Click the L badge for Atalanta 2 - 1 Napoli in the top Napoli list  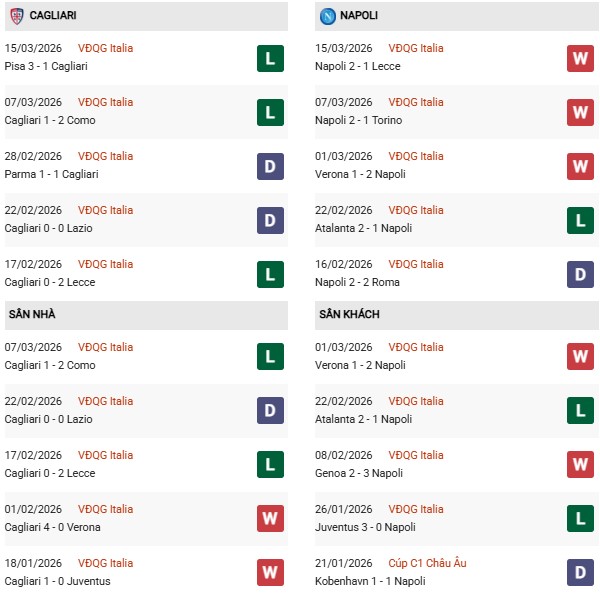pos(580,220)
